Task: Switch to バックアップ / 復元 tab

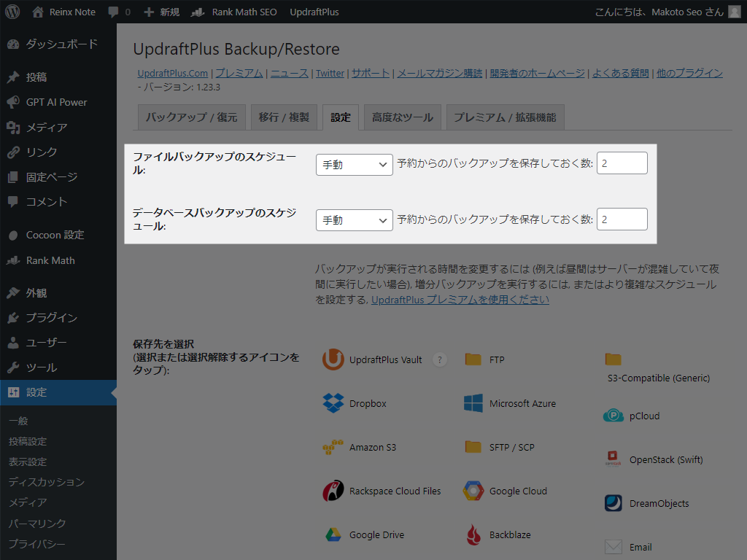Action: [x=192, y=117]
